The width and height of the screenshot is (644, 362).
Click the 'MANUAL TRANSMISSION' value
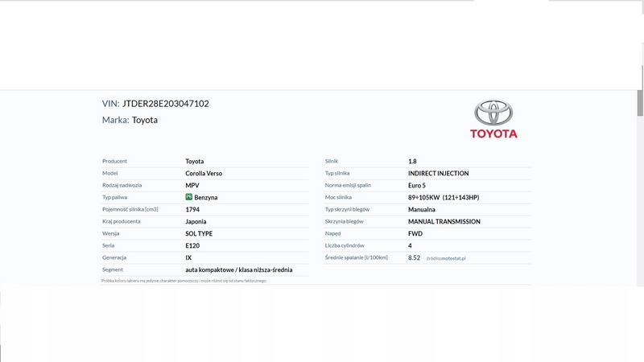pyautogui.click(x=444, y=221)
